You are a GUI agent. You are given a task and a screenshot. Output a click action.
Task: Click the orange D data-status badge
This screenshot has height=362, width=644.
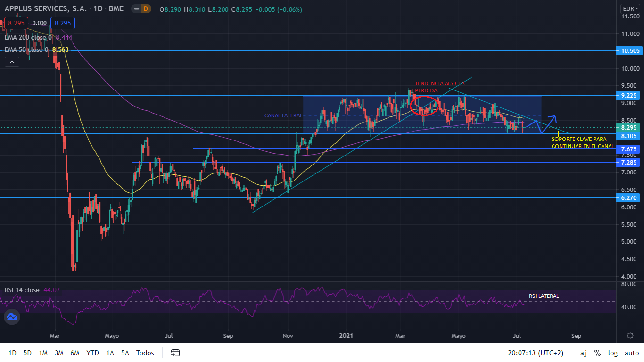145,9
